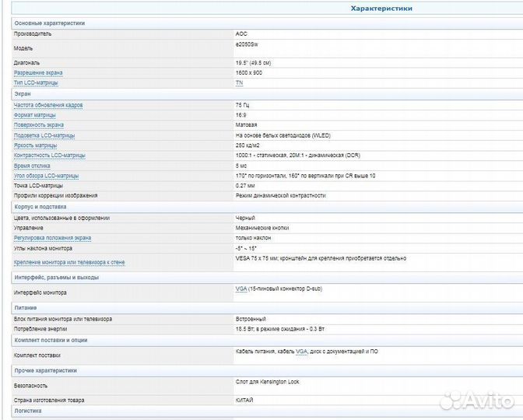Viewport: 523px width, 420px height.
Task: Select 'Корпус и подставка' section header
Action: (x=40, y=207)
